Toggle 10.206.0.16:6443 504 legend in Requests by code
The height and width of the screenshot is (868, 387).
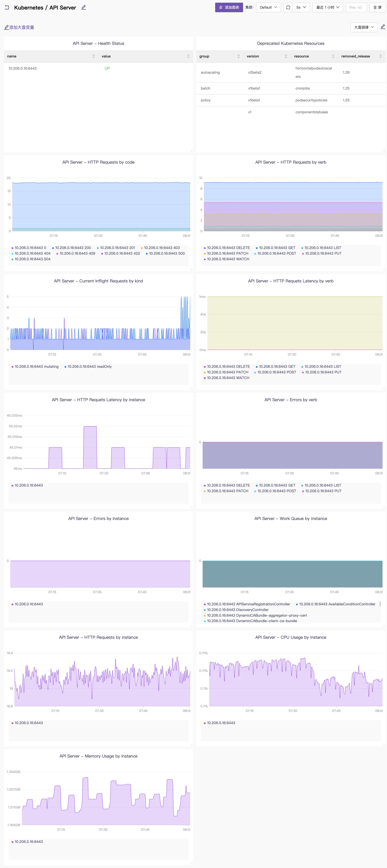pyautogui.click(x=31, y=259)
